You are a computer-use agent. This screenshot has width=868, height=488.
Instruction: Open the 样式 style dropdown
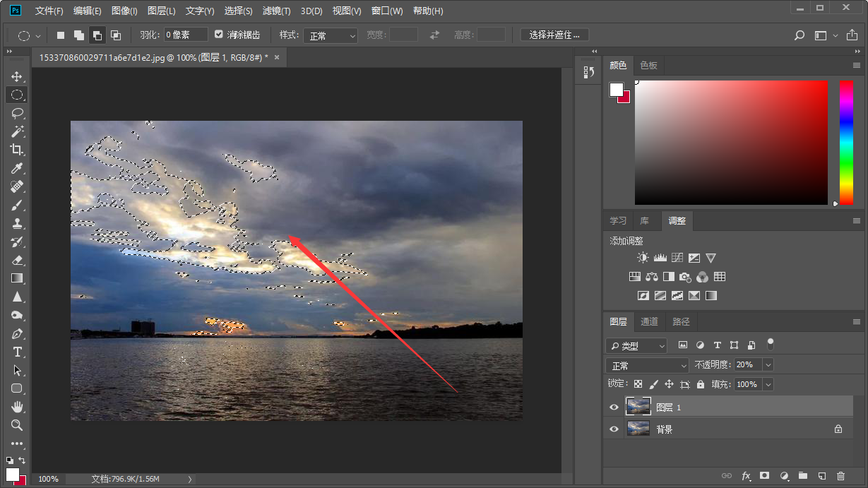pyautogui.click(x=332, y=35)
